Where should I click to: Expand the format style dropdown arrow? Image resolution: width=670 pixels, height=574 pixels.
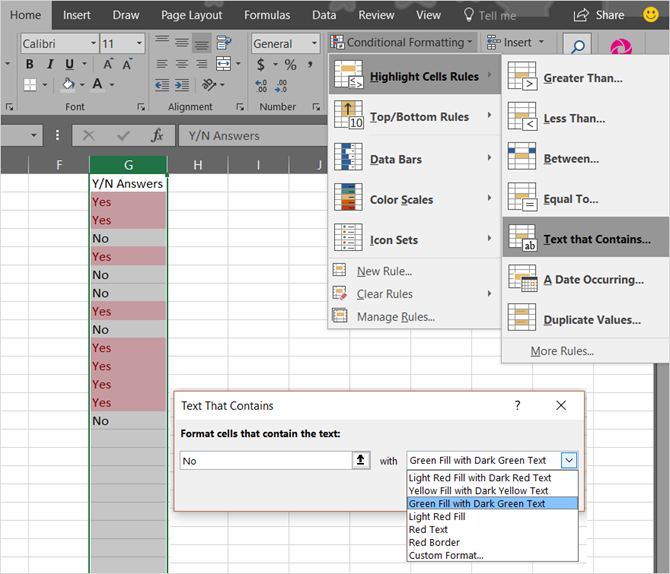568,460
